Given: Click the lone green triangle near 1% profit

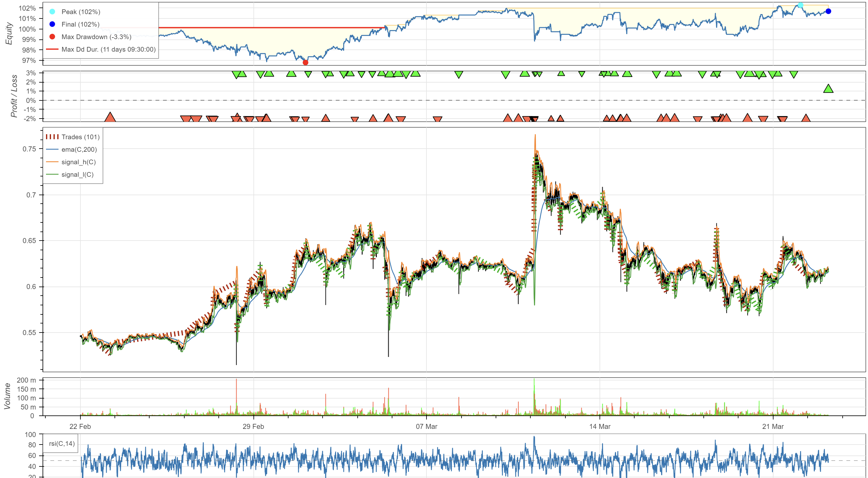Looking at the screenshot, I should tap(828, 89).
